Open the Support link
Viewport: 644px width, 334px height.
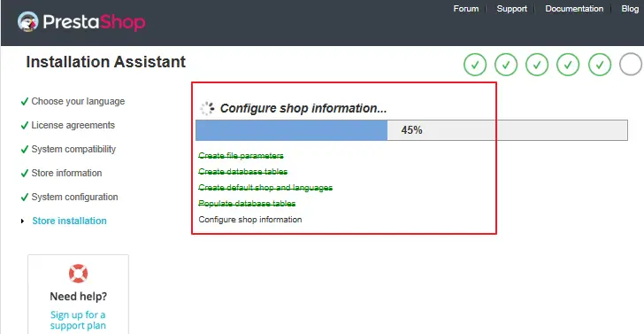point(511,9)
